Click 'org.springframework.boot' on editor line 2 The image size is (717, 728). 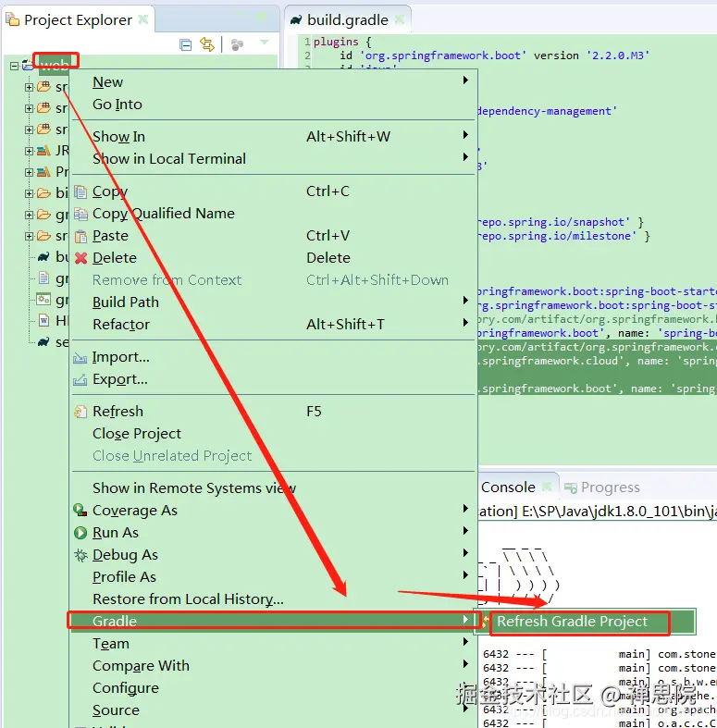(443, 56)
